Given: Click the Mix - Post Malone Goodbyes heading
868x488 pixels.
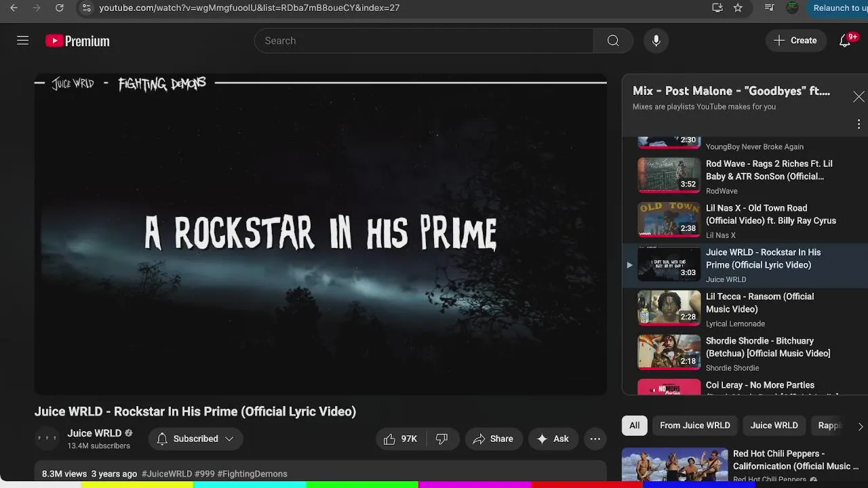Looking at the screenshot, I should [x=731, y=91].
